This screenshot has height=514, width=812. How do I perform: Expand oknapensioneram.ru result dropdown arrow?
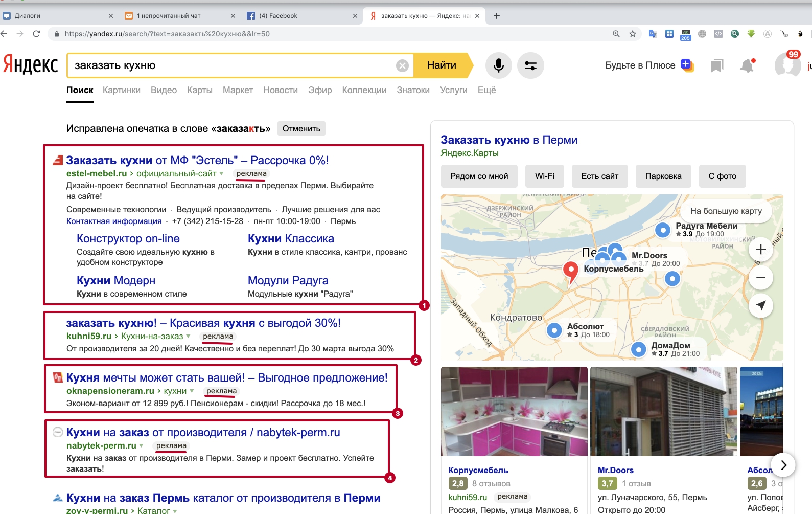click(192, 391)
